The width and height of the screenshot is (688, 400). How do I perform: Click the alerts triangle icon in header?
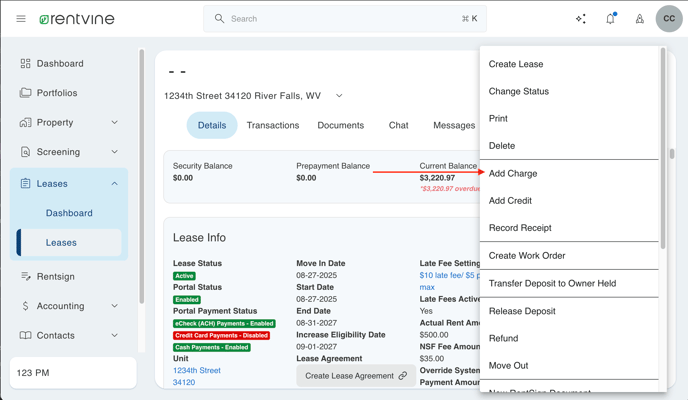point(639,19)
